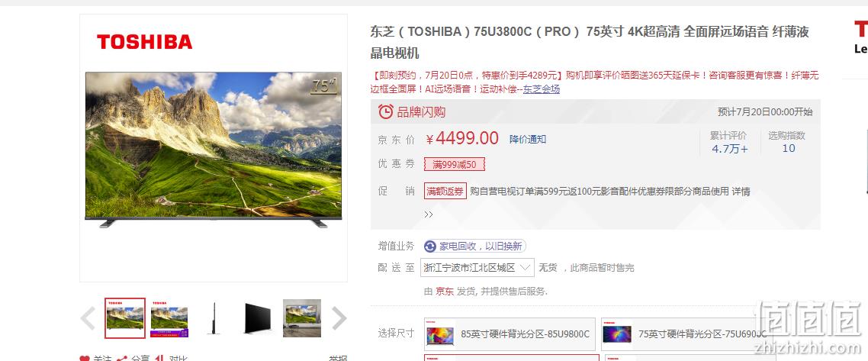This screenshot has width=868, height=361.
Task: Expand promotions with double chevron
Action: point(429,214)
